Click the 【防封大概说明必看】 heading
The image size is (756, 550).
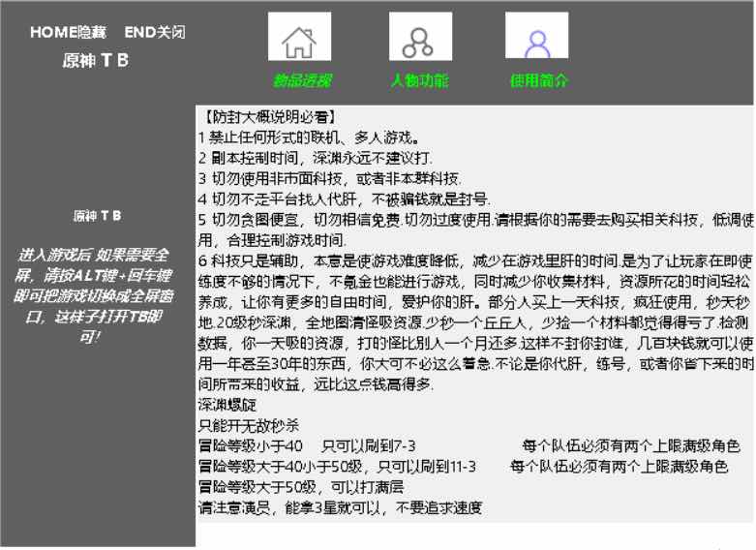tap(269, 117)
